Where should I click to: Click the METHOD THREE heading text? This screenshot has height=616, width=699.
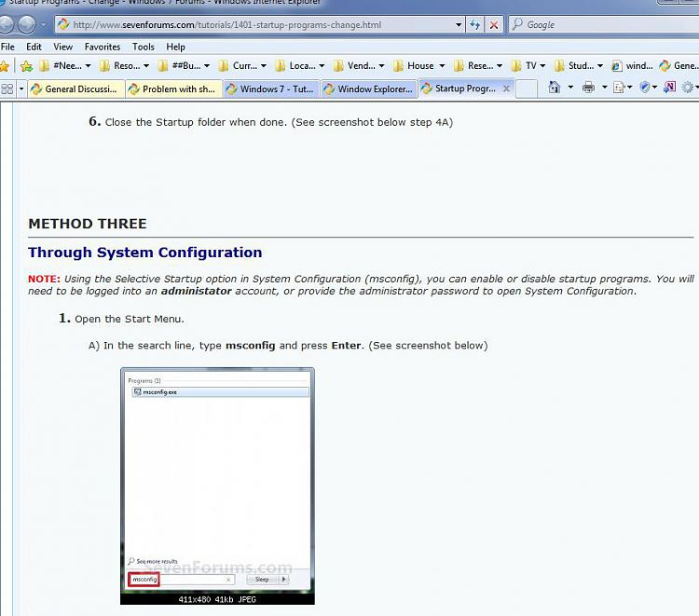coord(88,224)
